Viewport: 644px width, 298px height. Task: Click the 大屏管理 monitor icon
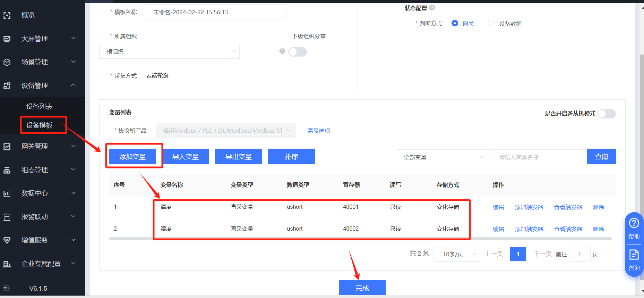coord(7,39)
